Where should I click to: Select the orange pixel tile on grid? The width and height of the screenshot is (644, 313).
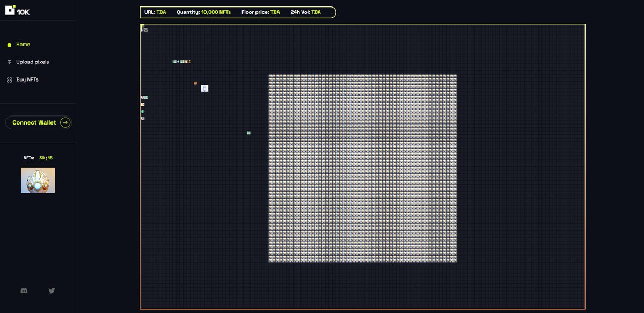pos(195,83)
